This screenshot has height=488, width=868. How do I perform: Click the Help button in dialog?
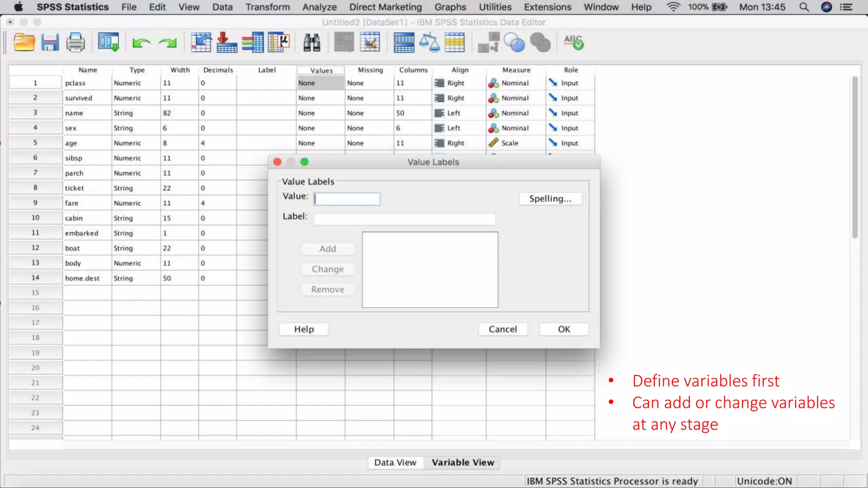coord(304,329)
